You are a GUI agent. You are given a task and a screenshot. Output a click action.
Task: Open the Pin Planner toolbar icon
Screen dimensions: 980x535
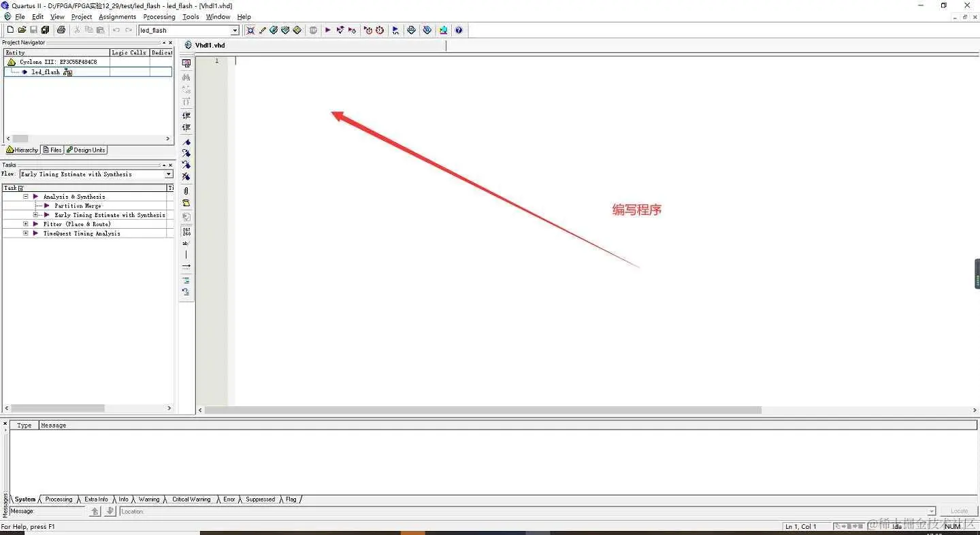click(285, 30)
